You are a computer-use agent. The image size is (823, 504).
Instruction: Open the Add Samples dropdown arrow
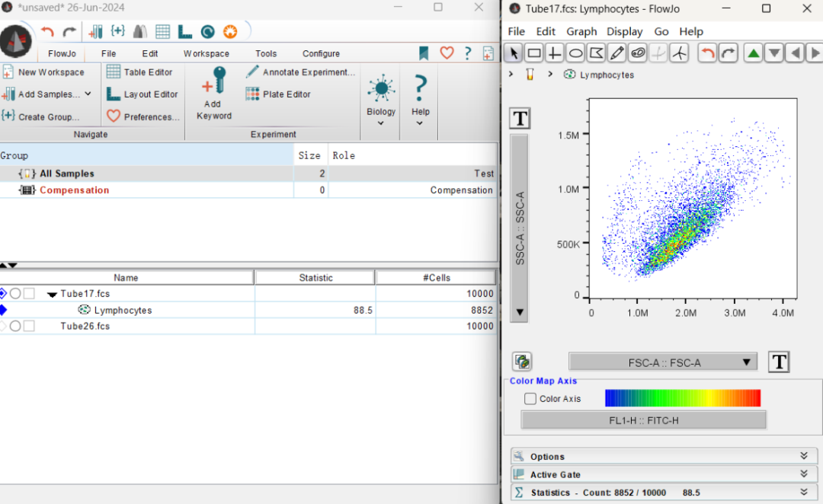(x=88, y=94)
